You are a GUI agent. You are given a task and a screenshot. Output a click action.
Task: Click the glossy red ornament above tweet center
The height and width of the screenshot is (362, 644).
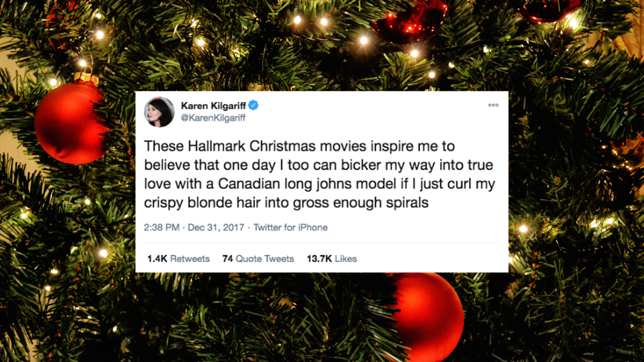[x=409, y=22]
